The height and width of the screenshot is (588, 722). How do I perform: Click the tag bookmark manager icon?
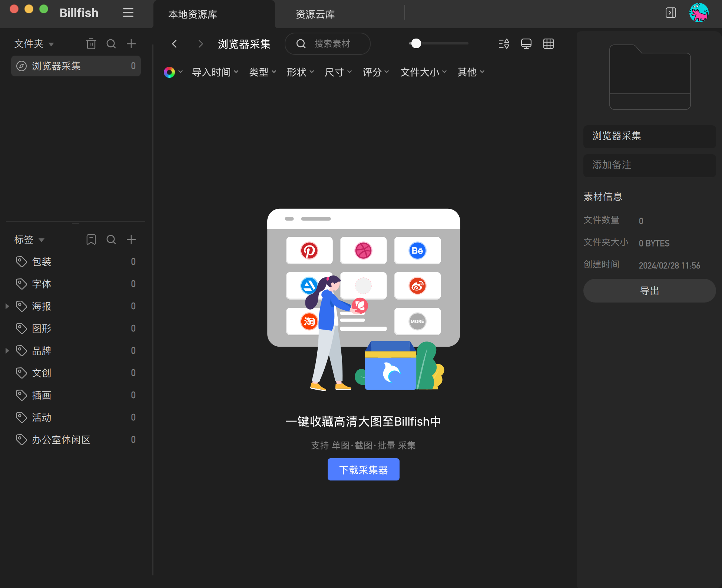pyautogui.click(x=91, y=240)
